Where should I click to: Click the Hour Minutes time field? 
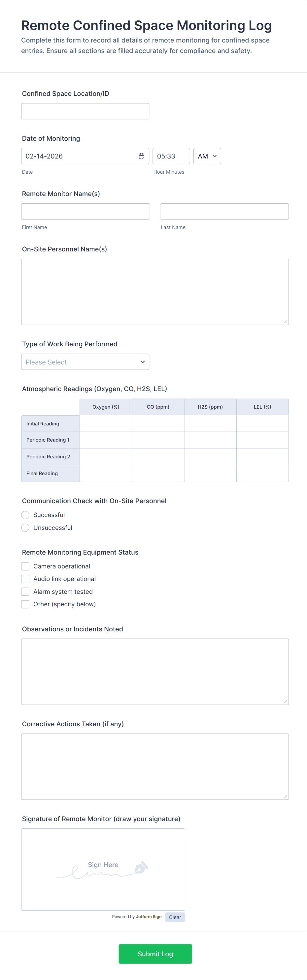(x=171, y=156)
